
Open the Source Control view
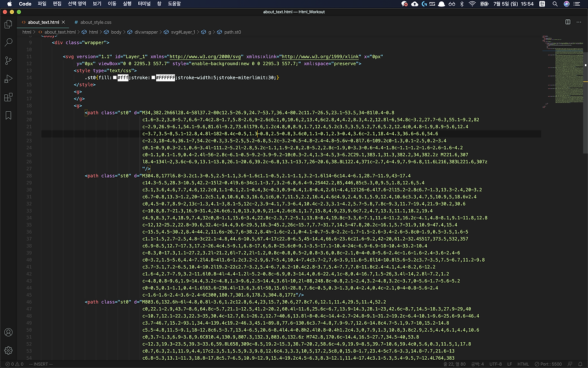[x=8, y=61]
